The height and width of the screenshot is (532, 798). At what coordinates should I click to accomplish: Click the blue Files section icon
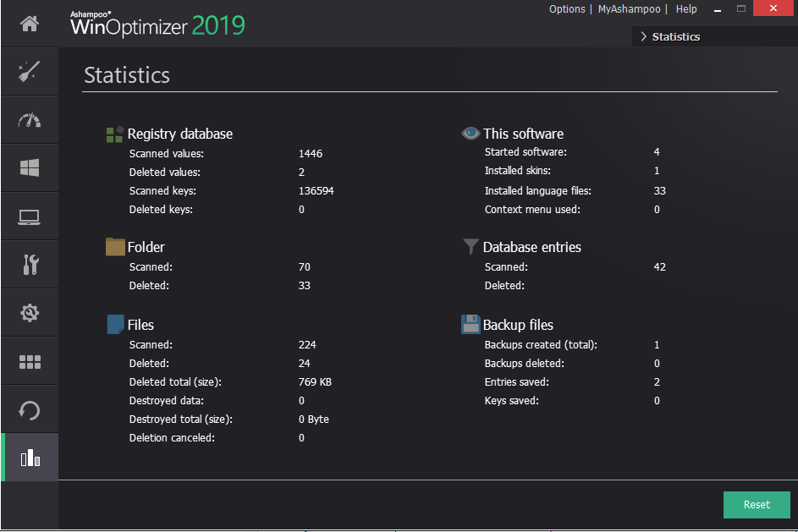(116, 325)
